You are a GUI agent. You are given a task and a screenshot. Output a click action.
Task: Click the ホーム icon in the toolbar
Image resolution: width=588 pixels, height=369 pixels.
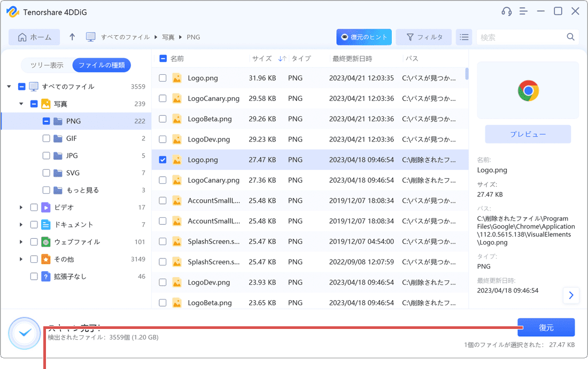click(24, 37)
